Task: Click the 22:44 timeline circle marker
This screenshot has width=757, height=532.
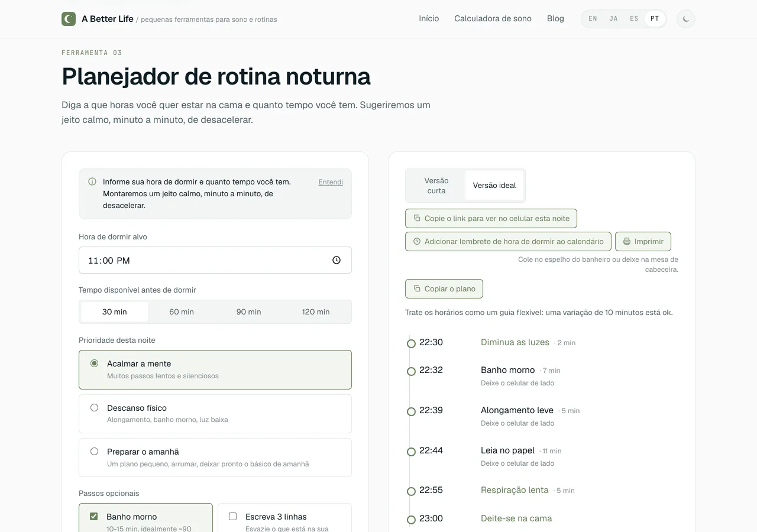Action: coord(411,452)
